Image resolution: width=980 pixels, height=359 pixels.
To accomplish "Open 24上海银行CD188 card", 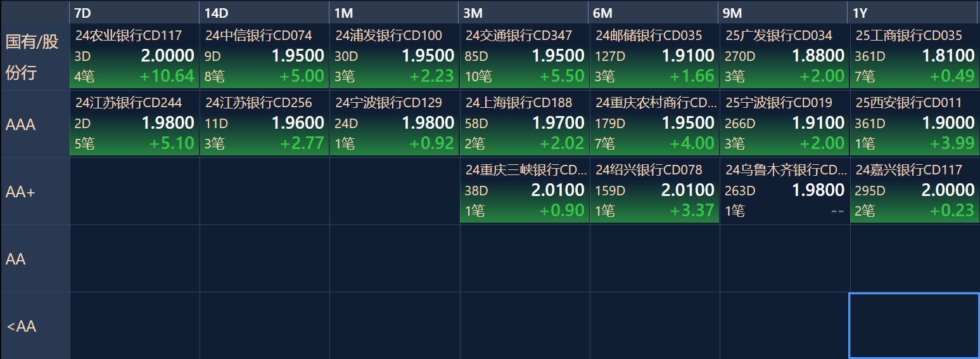I will pos(525,123).
